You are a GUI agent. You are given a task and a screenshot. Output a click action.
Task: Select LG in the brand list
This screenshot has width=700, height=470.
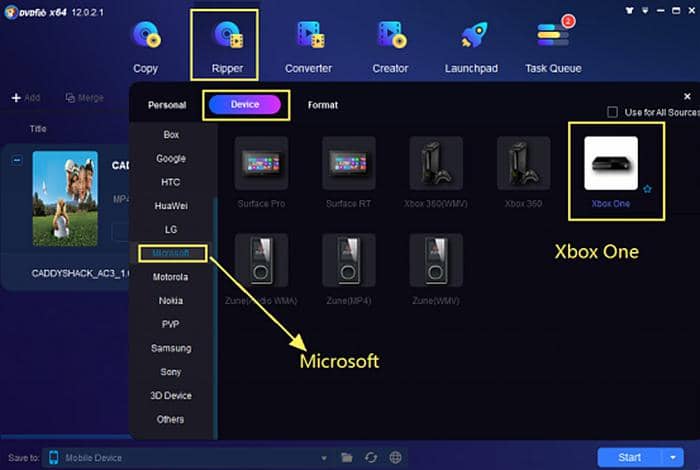pos(171,229)
